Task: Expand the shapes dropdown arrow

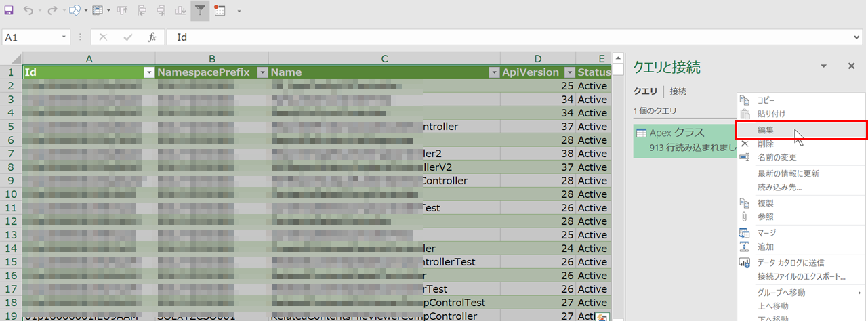Action: (85, 11)
